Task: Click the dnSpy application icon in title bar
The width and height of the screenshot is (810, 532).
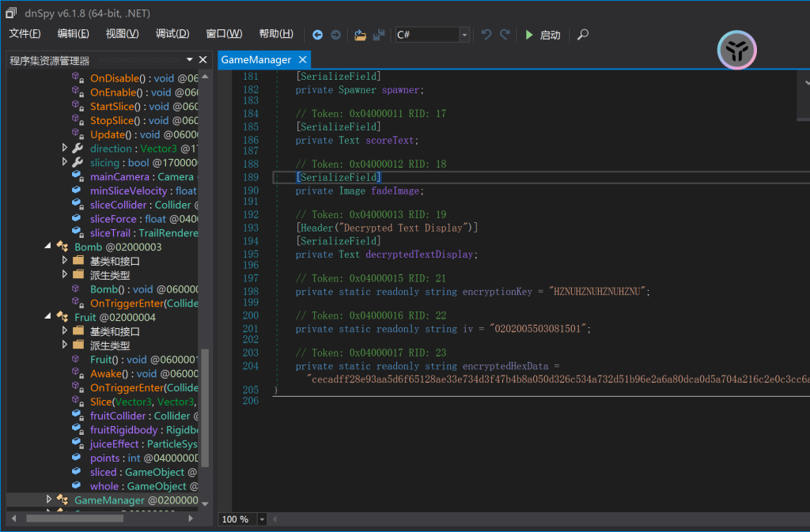Action: 11,13
